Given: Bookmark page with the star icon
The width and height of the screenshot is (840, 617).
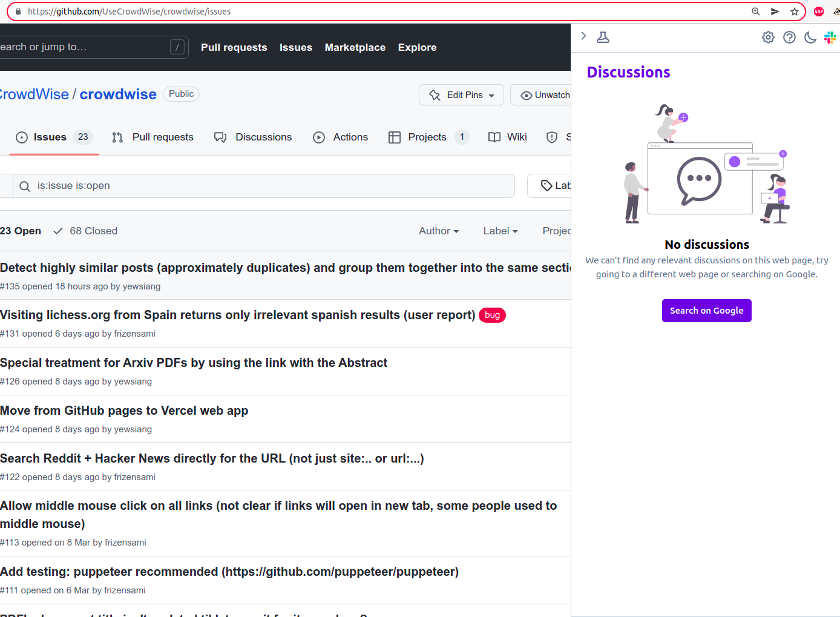Looking at the screenshot, I should point(795,12).
